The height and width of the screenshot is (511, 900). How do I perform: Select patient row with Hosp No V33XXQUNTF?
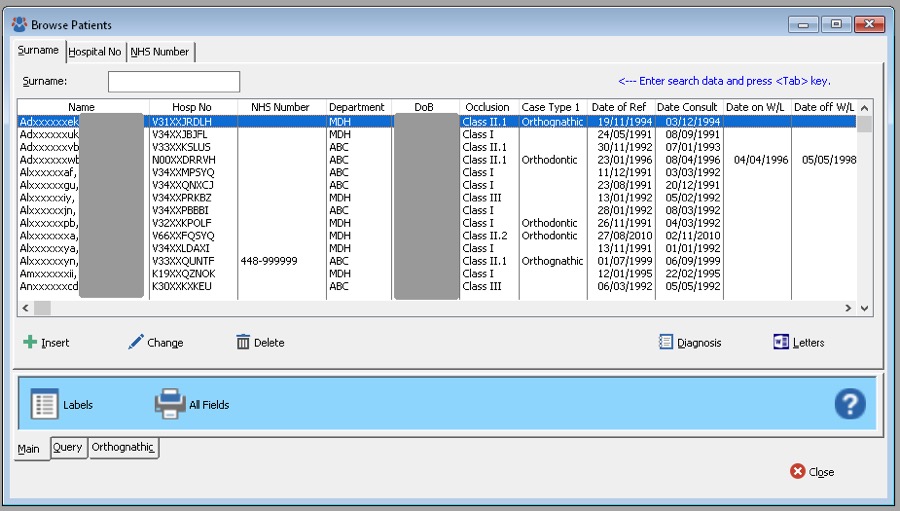(x=181, y=261)
